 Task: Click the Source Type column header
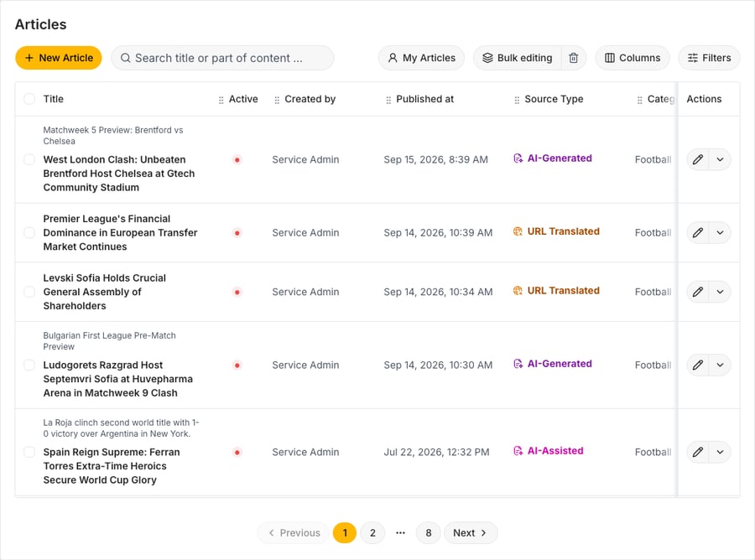click(x=554, y=99)
